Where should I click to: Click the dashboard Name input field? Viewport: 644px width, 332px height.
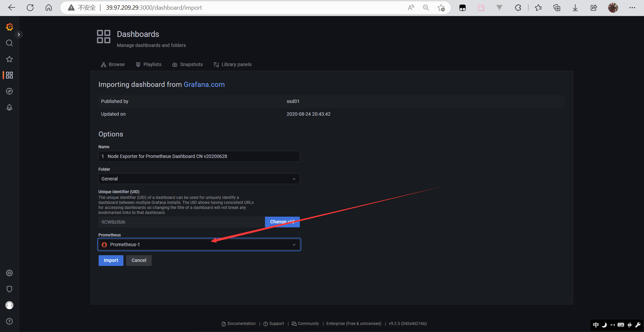coord(199,156)
